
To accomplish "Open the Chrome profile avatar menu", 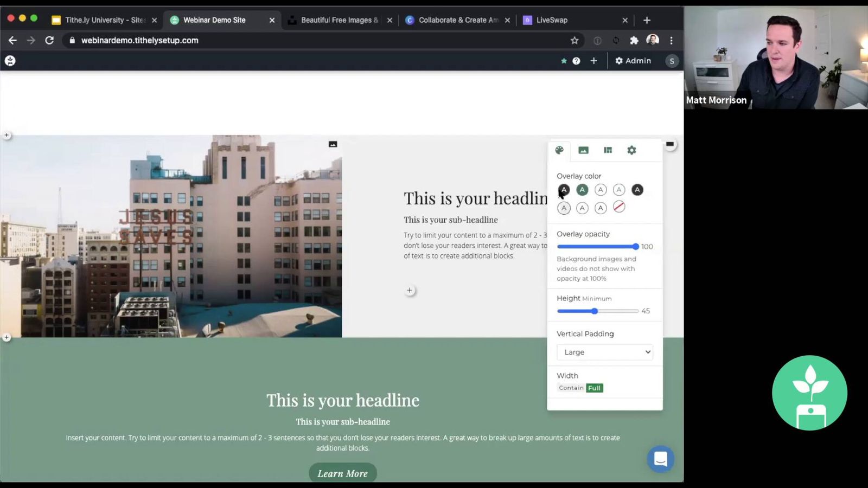I will [x=652, y=40].
